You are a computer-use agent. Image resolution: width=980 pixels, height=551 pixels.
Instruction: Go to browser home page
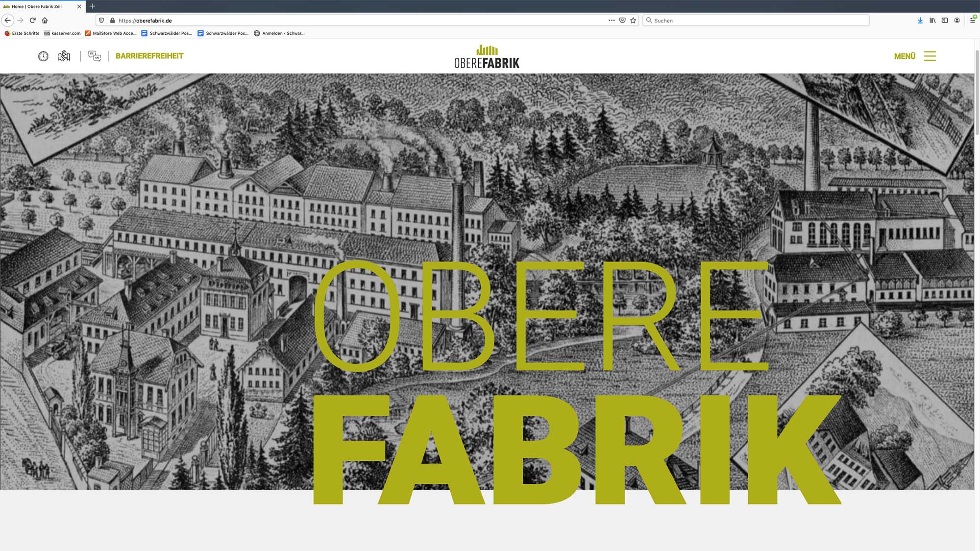tap(45, 21)
